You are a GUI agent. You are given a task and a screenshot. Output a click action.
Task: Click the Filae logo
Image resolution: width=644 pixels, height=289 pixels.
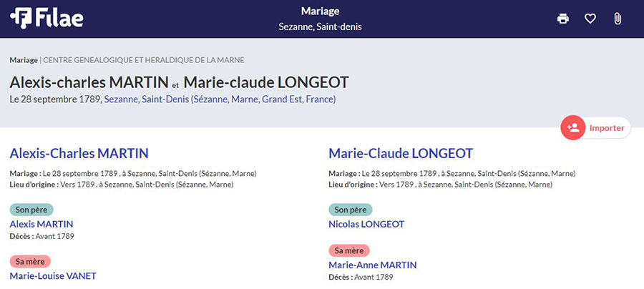(49, 19)
